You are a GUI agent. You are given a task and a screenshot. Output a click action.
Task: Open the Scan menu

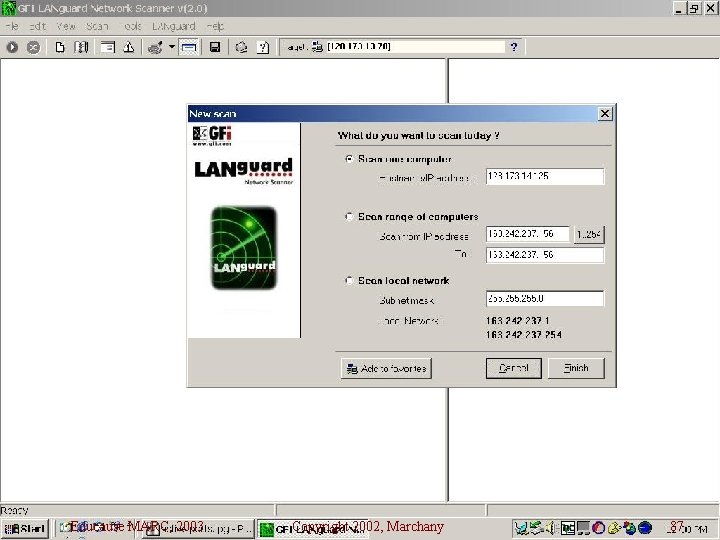pos(97,27)
